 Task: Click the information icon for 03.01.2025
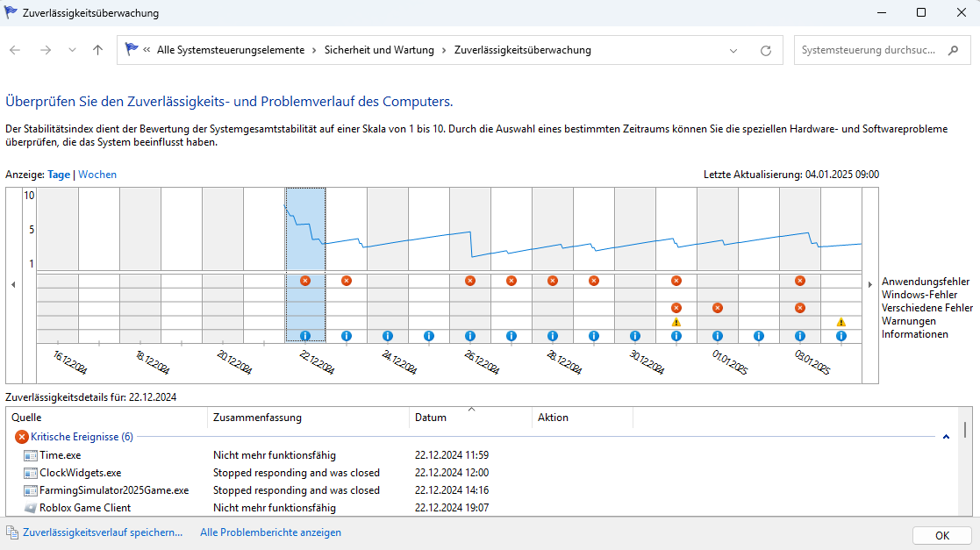[800, 336]
